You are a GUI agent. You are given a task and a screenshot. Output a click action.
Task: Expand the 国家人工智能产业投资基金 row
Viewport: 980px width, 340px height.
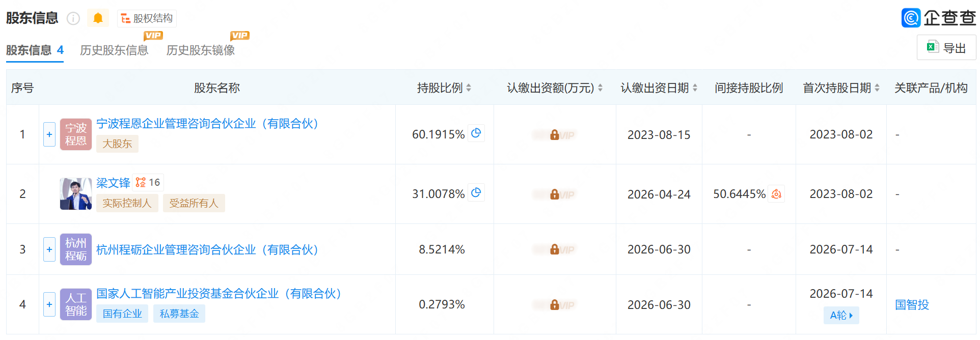point(49,304)
